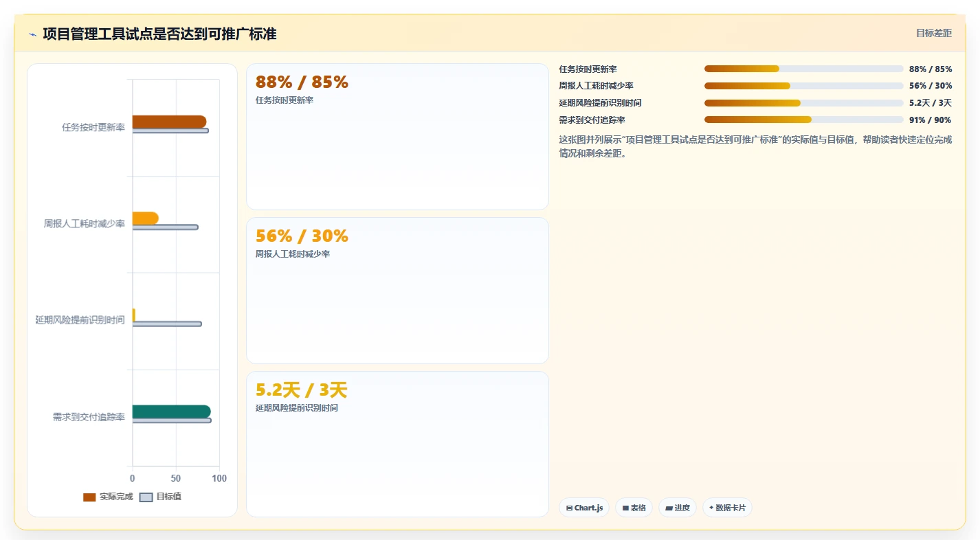
Task: Click the gray target bar for 需求到交付追踪率
Action: tap(172, 420)
